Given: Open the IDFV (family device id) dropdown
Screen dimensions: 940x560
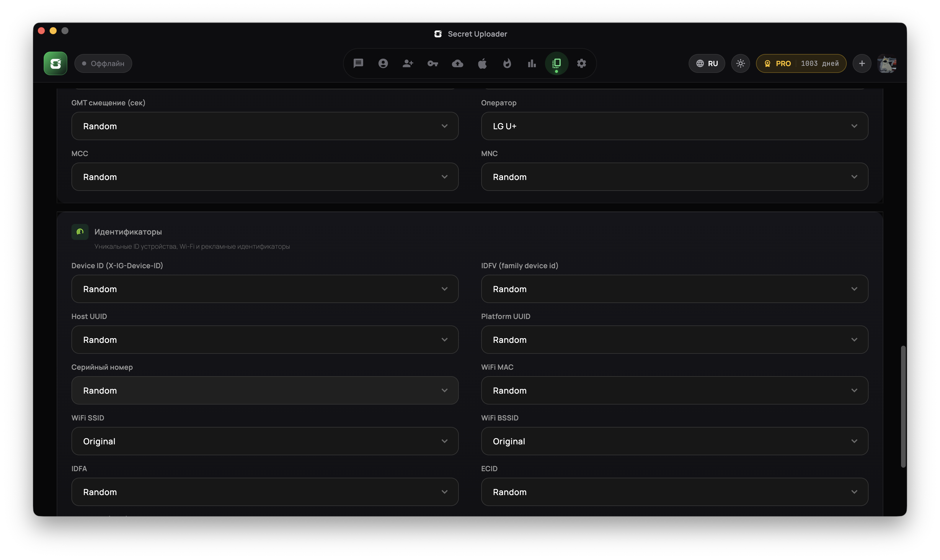Looking at the screenshot, I should pyautogui.click(x=675, y=289).
